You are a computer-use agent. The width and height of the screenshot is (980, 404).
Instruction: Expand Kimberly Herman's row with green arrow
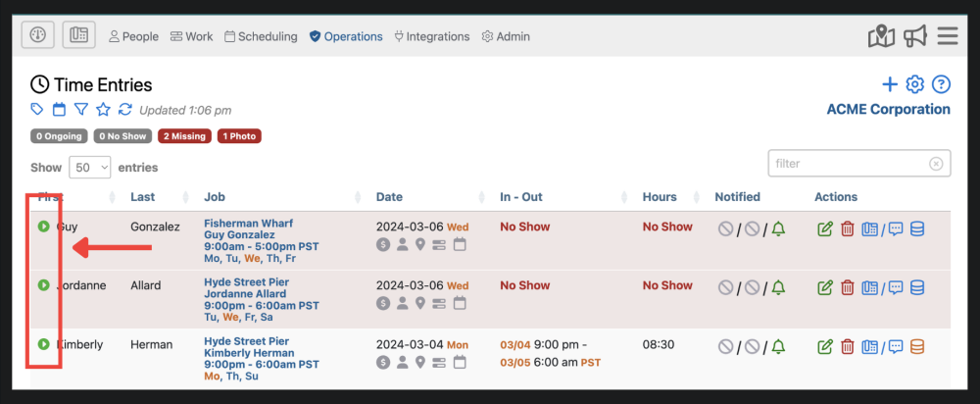coord(43,344)
